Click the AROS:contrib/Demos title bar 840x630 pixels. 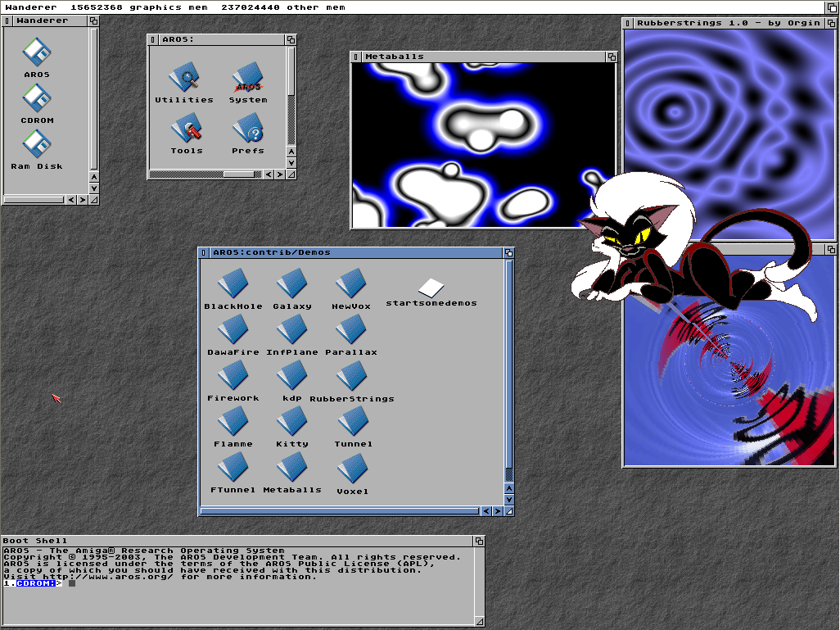pyautogui.click(x=355, y=252)
